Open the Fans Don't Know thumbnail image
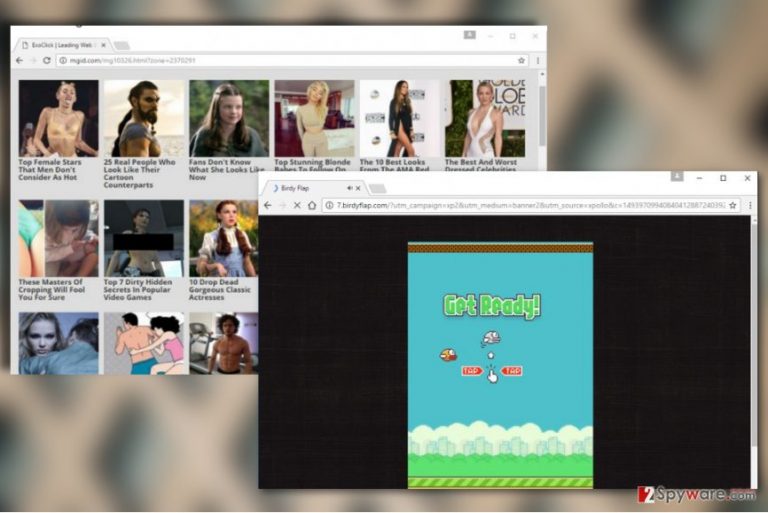 (229, 118)
